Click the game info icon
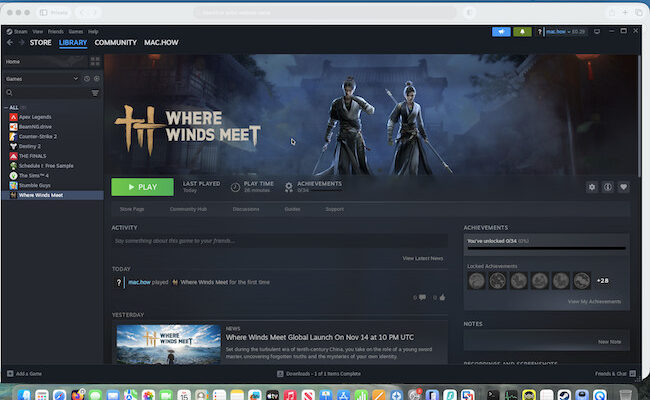The image size is (650, 400). pos(608,187)
